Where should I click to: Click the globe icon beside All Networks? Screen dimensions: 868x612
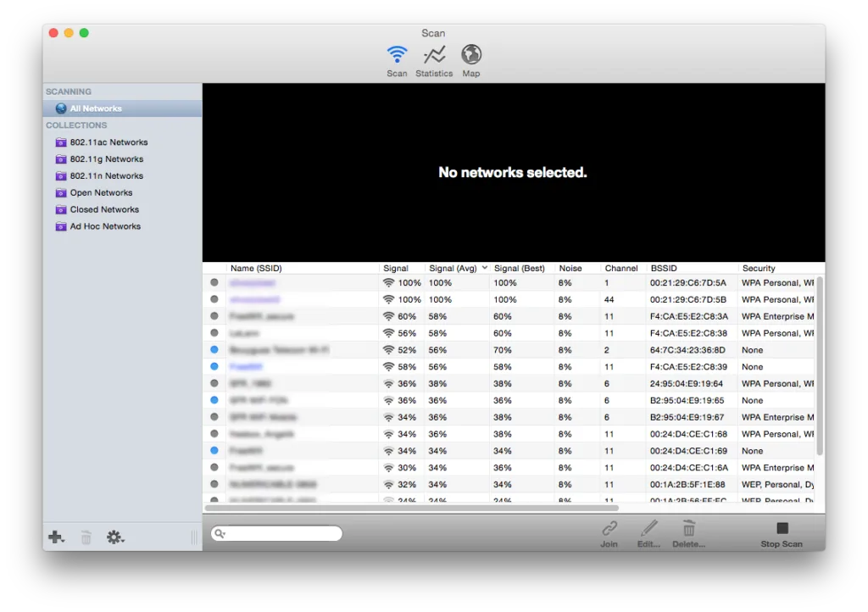click(59, 108)
